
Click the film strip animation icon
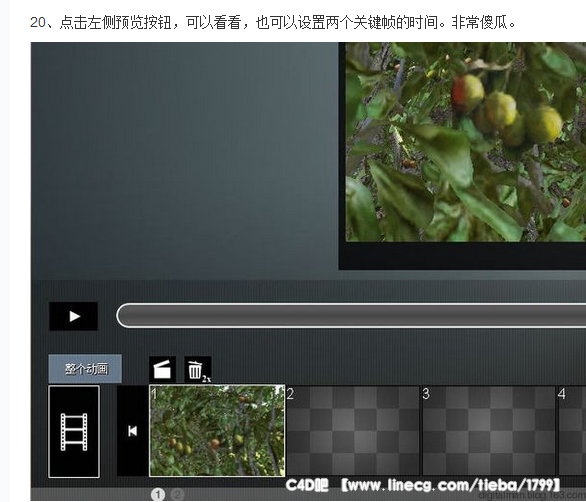click(x=74, y=432)
